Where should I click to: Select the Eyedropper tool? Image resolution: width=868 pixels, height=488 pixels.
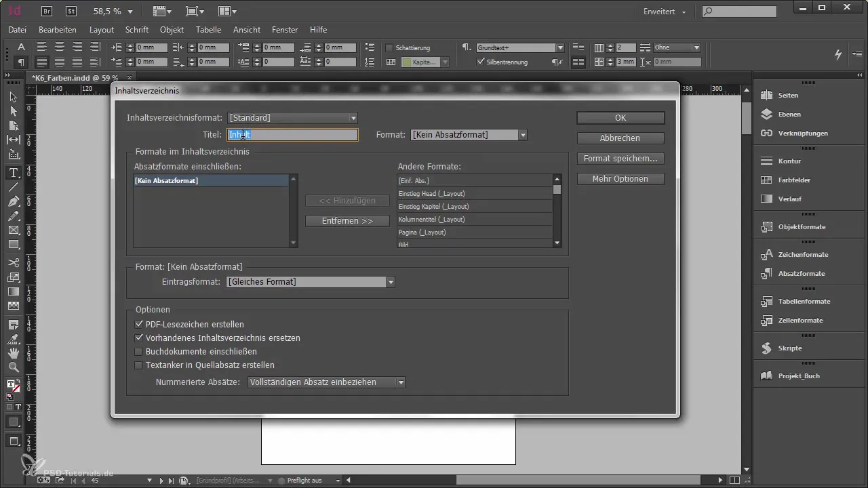[x=13, y=339]
